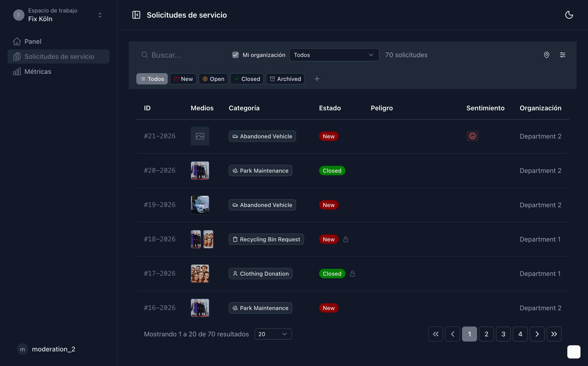Collapse the sidebar using the panel icon
Image resolution: width=588 pixels, height=366 pixels.
click(x=136, y=15)
